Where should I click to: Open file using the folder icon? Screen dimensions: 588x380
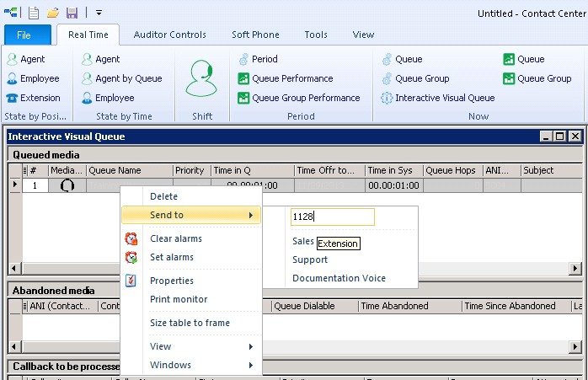[x=53, y=13]
